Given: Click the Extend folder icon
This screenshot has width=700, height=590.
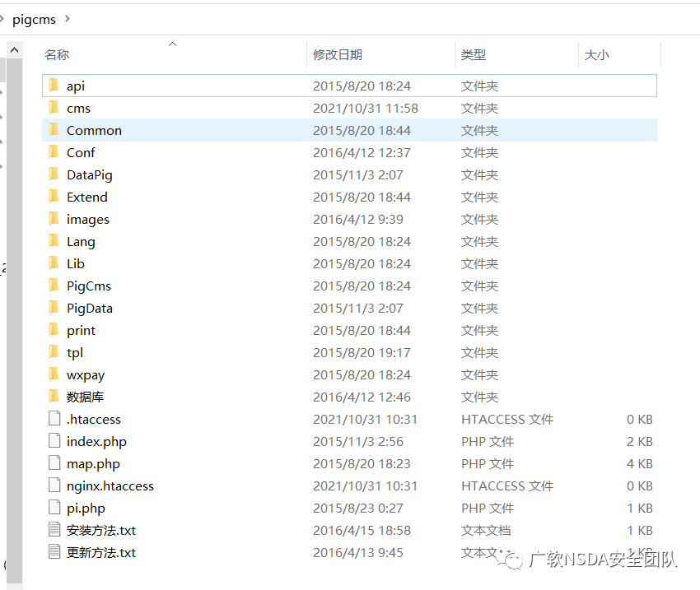Looking at the screenshot, I should (x=54, y=196).
